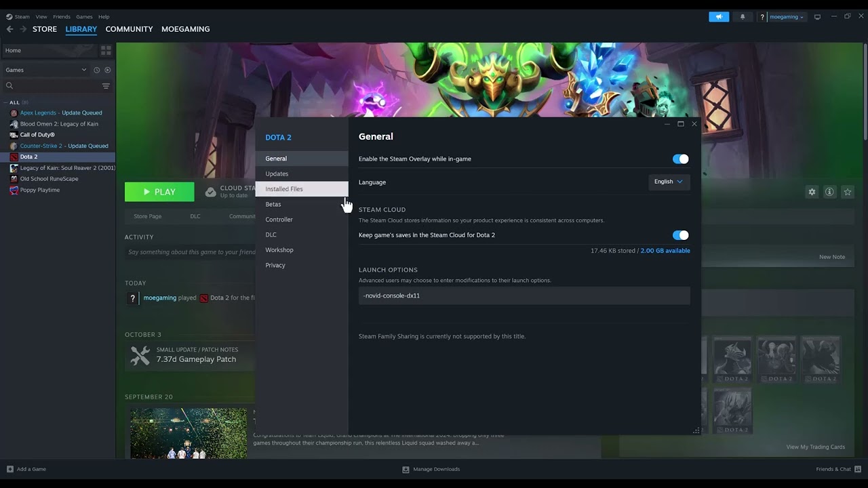Image resolution: width=868 pixels, height=488 pixels.
Task: Open the Betas settings tab
Action: tap(302, 204)
